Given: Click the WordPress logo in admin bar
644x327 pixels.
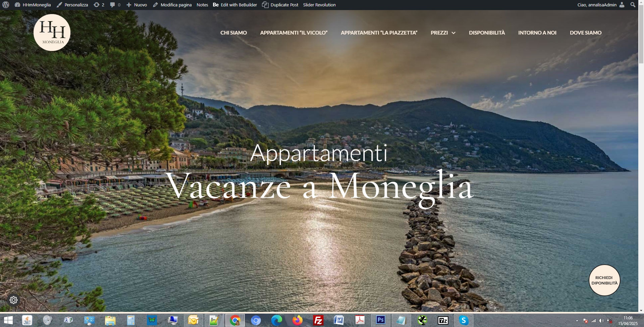Looking at the screenshot, I should [x=6, y=5].
